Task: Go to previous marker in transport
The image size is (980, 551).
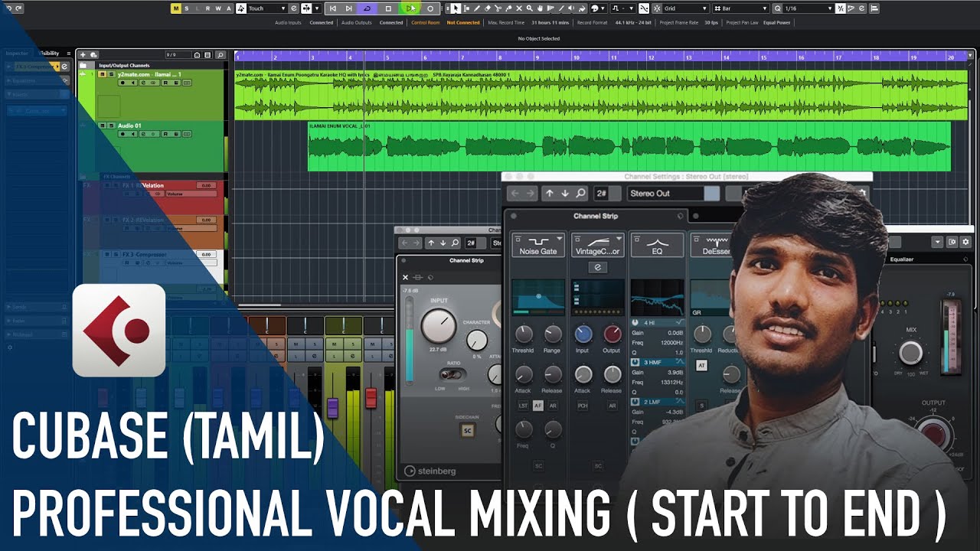Action: [332, 8]
